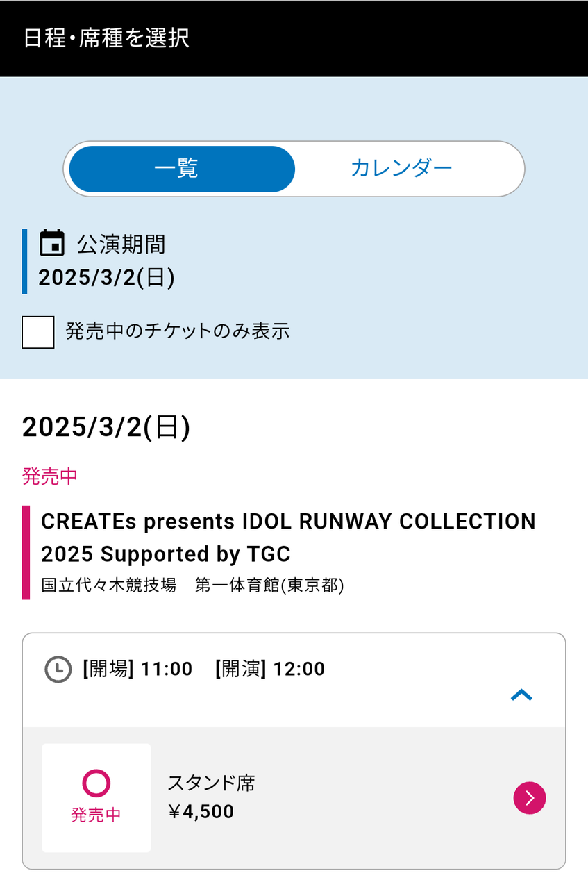
Task: Switch to the カレンダー calendar tab
Action: (x=401, y=169)
